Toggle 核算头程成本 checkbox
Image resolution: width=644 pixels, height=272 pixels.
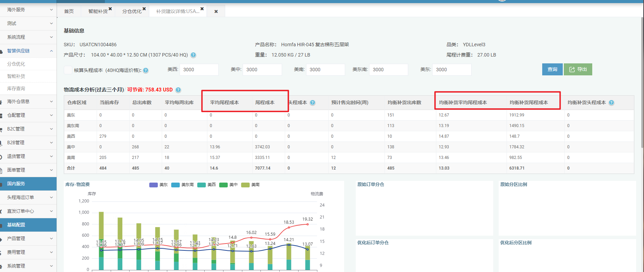pos(68,70)
